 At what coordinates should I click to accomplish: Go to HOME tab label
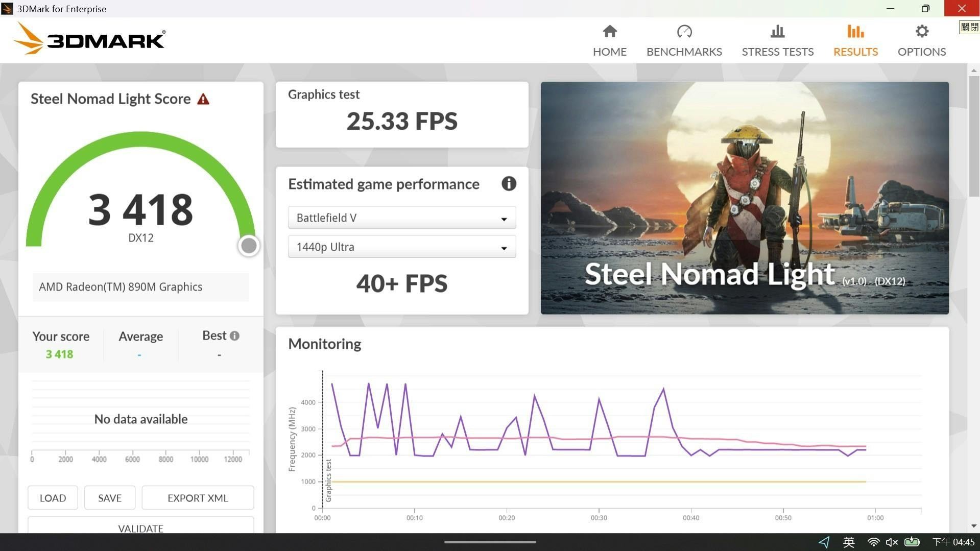click(610, 52)
